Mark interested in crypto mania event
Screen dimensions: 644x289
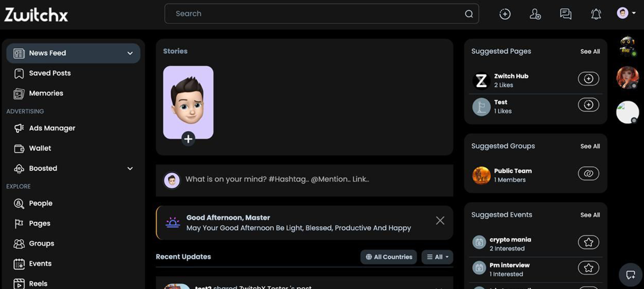[588, 242]
